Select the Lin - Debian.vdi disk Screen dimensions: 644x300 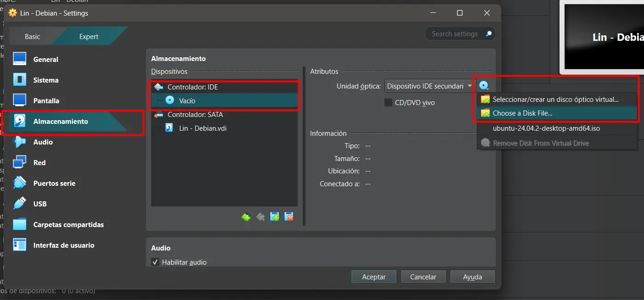pyautogui.click(x=203, y=128)
